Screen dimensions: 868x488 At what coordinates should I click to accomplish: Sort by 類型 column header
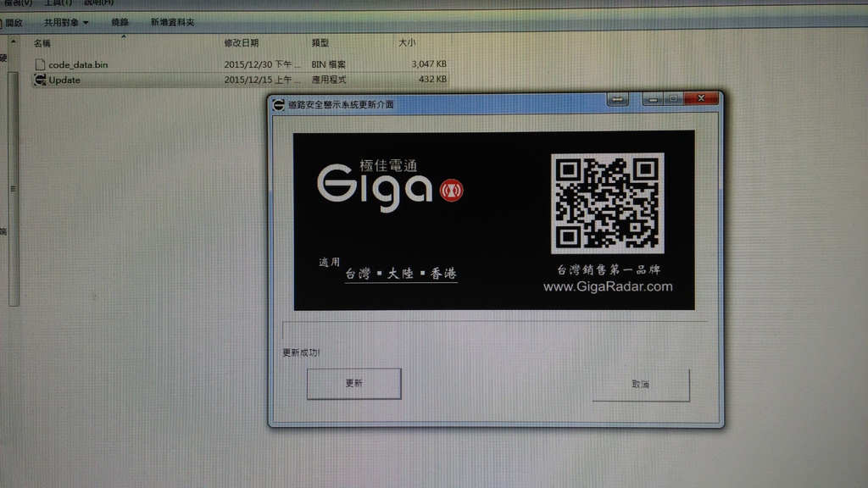320,42
